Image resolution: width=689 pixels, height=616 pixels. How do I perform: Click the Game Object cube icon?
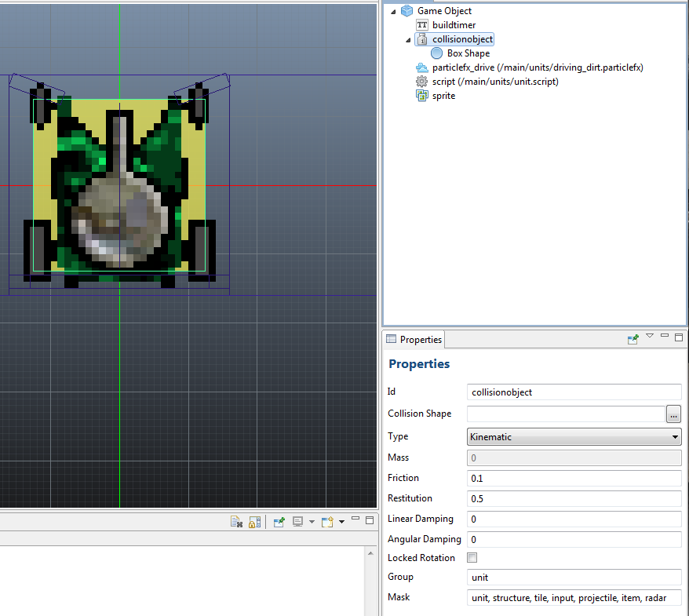(x=406, y=11)
